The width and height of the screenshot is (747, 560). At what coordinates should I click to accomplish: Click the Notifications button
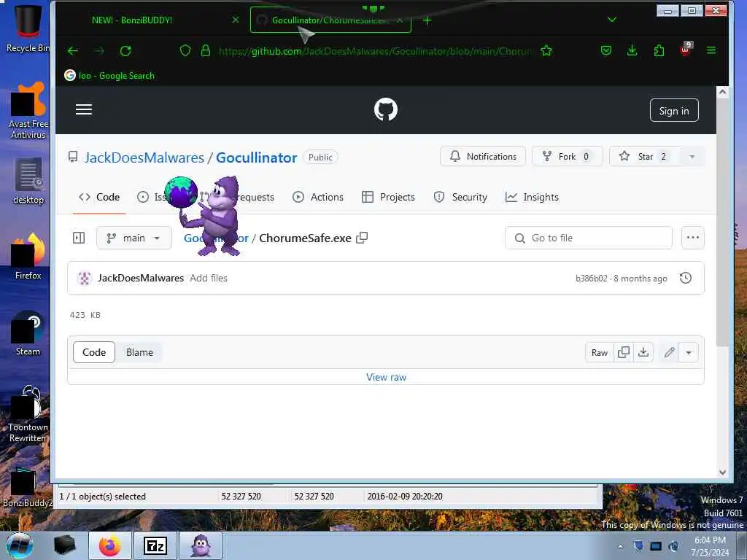(483, 156)
